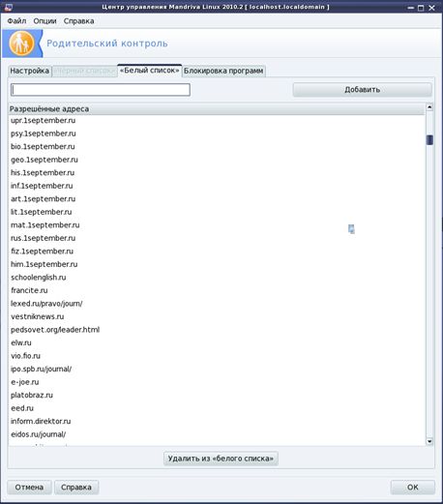Click the Parental Control family icon

pos(21,44)
